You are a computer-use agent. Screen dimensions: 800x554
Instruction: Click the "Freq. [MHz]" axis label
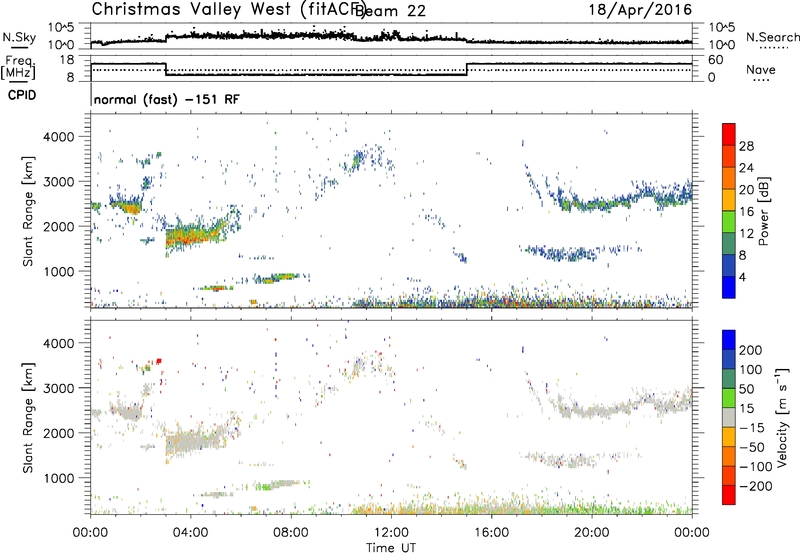tap(19, 68)
